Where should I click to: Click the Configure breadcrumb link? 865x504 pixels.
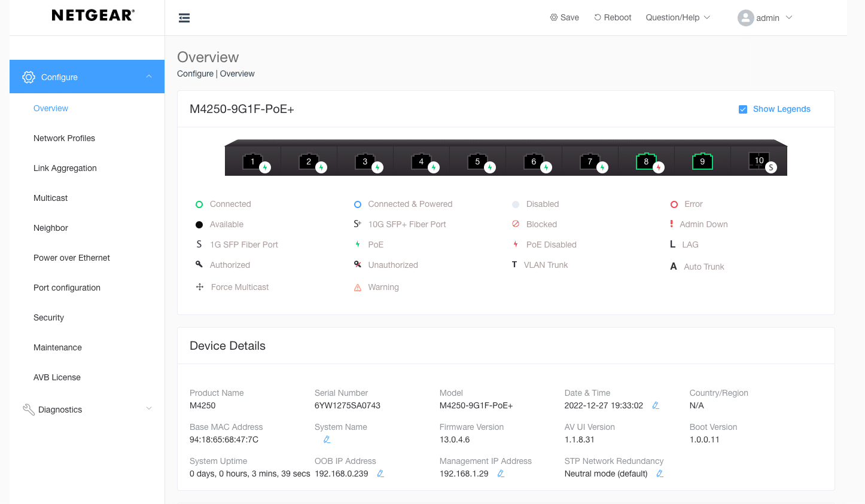click(x=195, y=74)
